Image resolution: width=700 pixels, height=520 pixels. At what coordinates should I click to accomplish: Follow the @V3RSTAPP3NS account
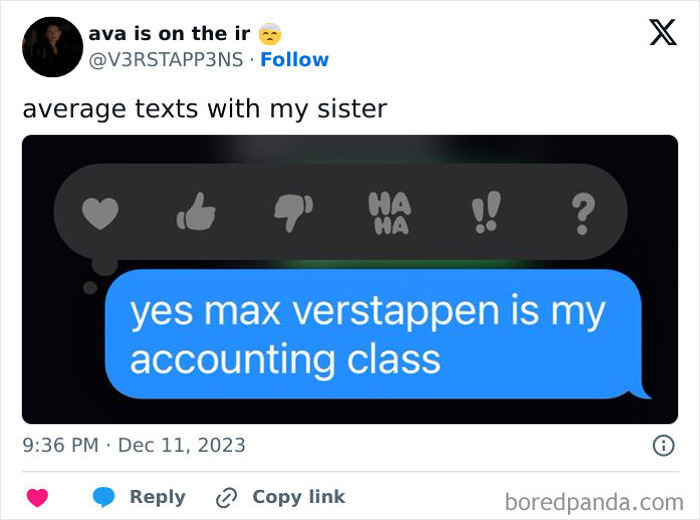click(295, 59)
